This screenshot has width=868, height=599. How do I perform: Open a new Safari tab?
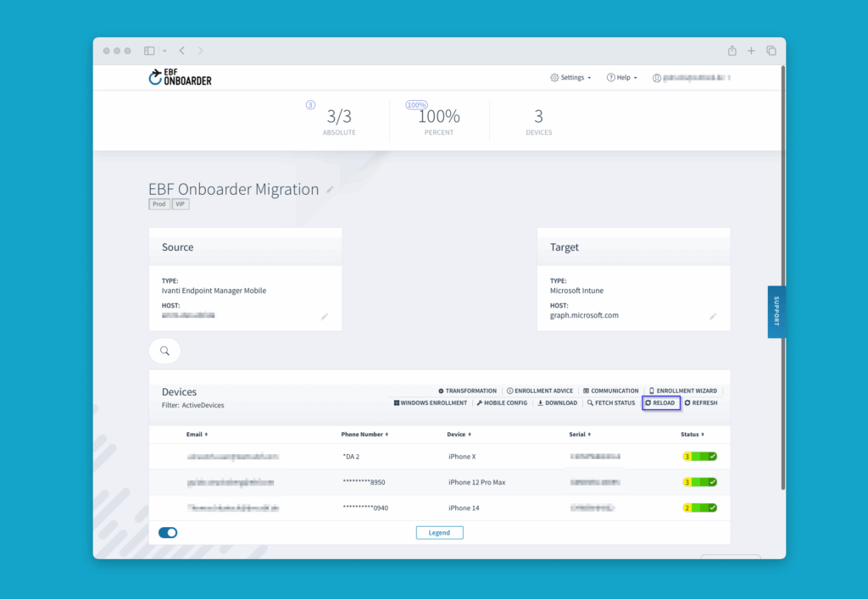751,51
